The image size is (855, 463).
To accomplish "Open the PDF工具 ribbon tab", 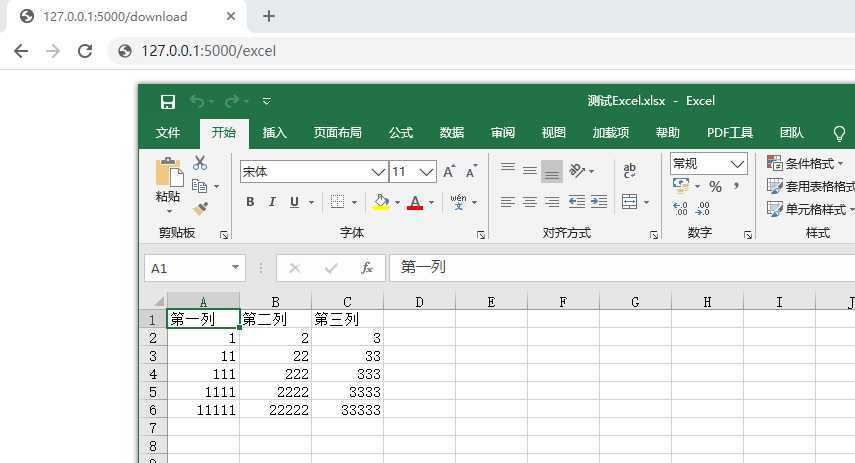I will click(x=730, y=133).
